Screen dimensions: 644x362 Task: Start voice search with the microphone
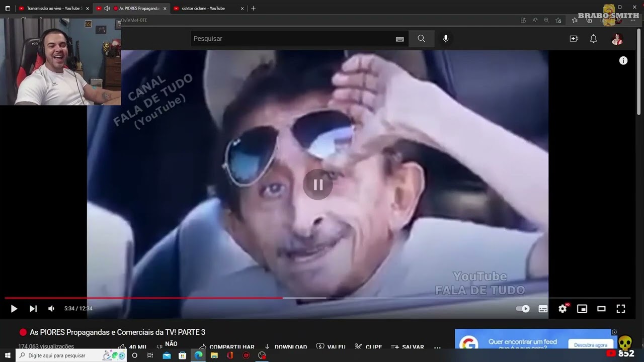(446, 39)
